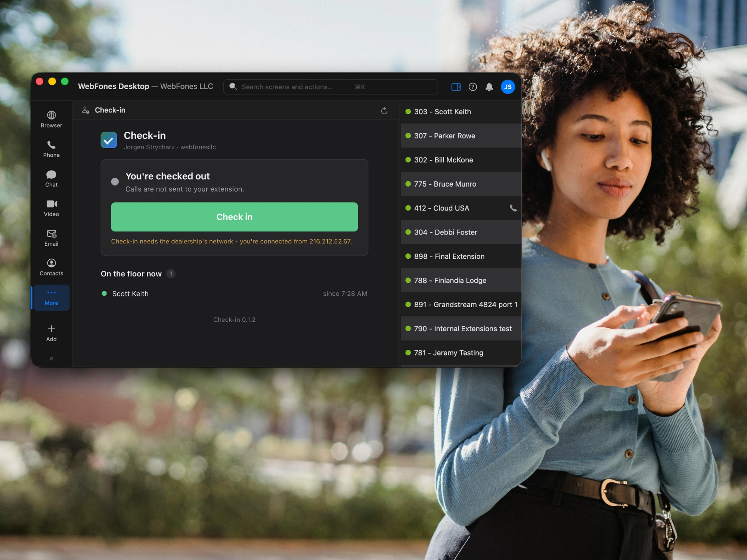Open the Browser sidebar section
This screenshot has width=747, height=560.
coord(52,119)
